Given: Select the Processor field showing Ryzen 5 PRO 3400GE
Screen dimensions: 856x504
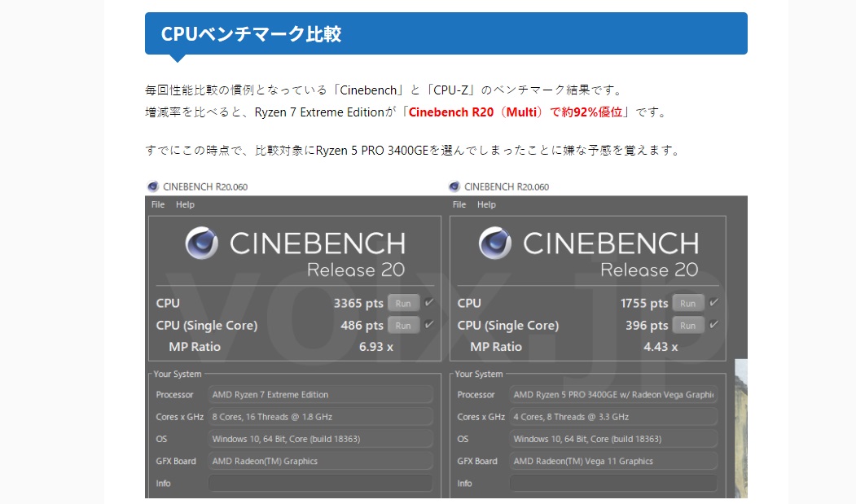Looking at the screenshot, I should pos(613,394).
